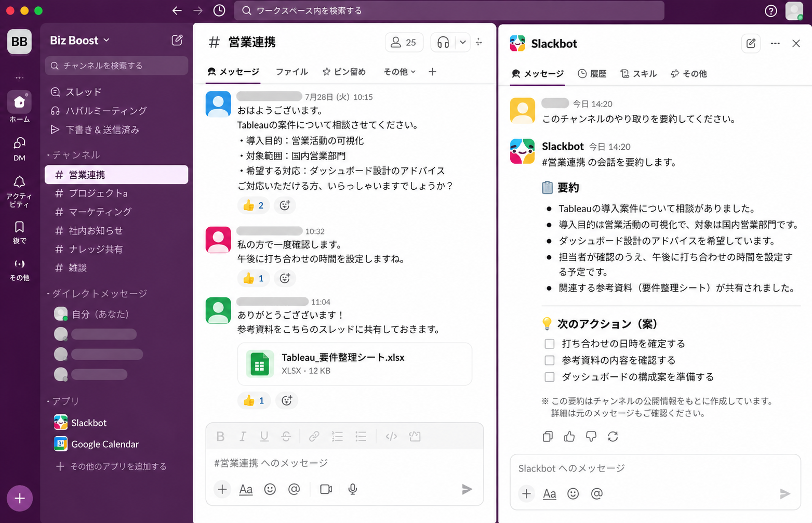Open the Slackbot panel more options menu
The width and height of the screenshot is (812, 523).
click(x=775, y=44)
